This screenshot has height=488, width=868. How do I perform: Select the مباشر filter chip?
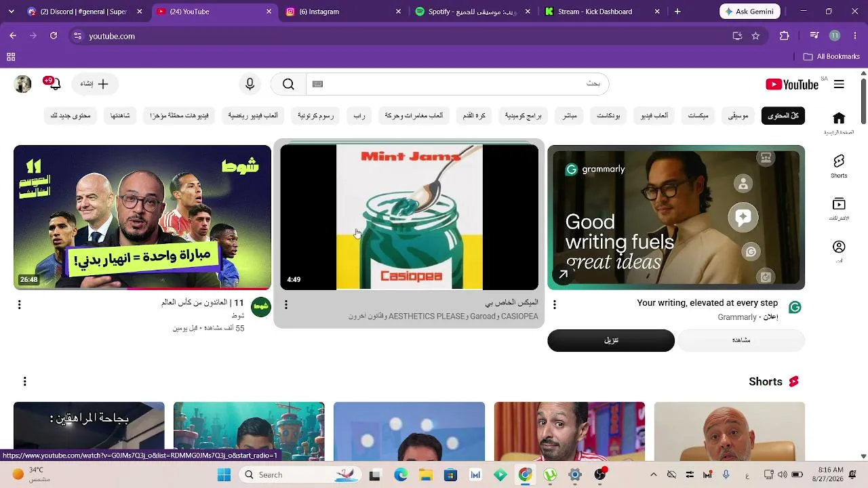pyautogui.click(x=570, y=116)
